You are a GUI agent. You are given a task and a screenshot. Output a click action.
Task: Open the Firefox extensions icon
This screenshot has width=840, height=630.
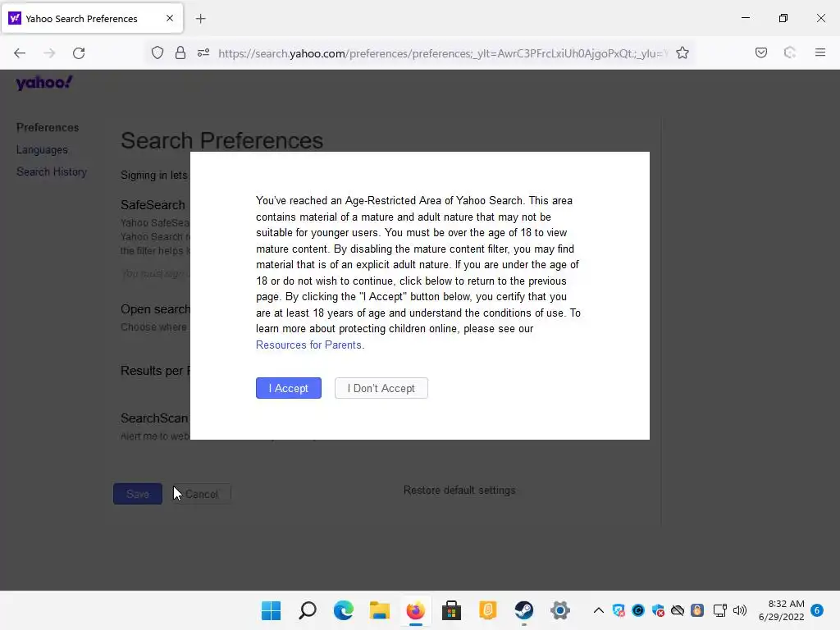[789, 52]
